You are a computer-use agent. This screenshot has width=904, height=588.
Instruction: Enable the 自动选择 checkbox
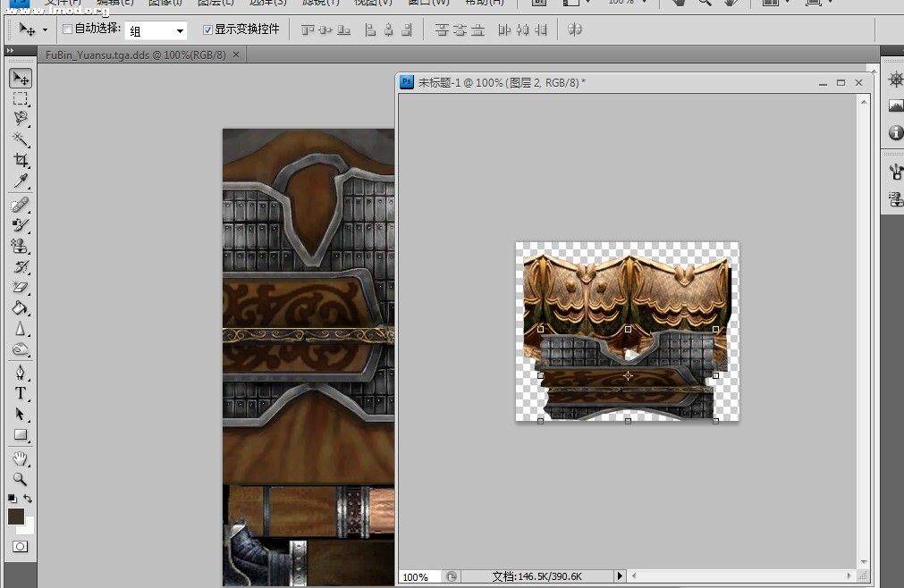pos(67,29)
